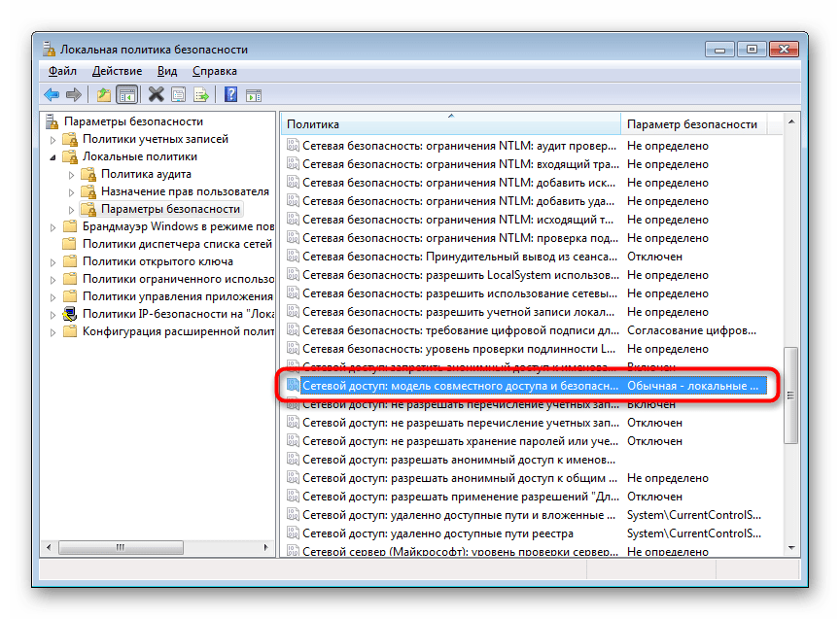Expand the Политика аудита node
Viewport: 840px width, 619px height.
coord(72,175)
